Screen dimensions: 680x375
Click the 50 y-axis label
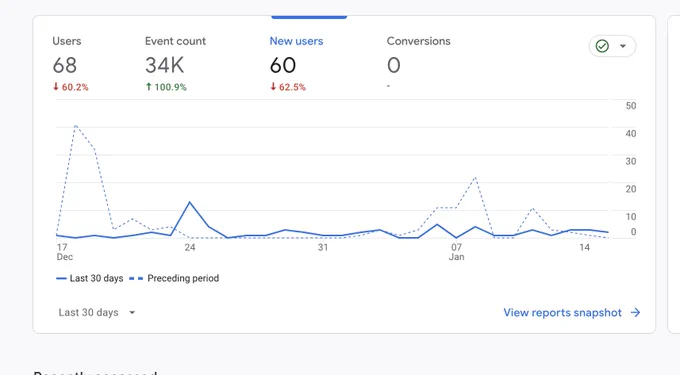631,106
